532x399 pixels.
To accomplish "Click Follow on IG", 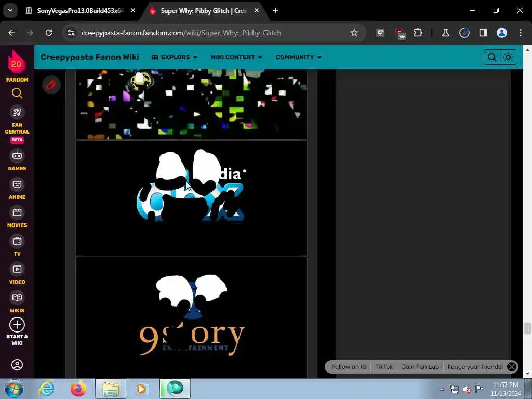I will click(349, 367).
